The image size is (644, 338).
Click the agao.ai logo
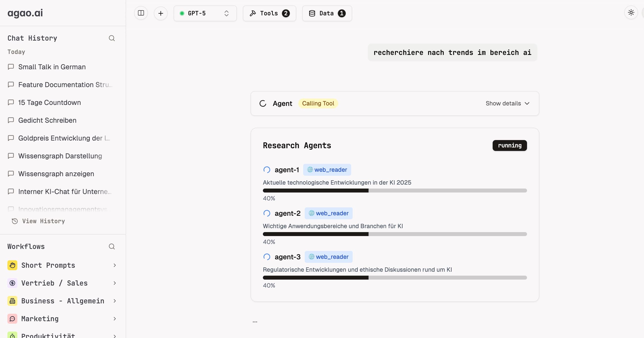(x=25, y=13)
